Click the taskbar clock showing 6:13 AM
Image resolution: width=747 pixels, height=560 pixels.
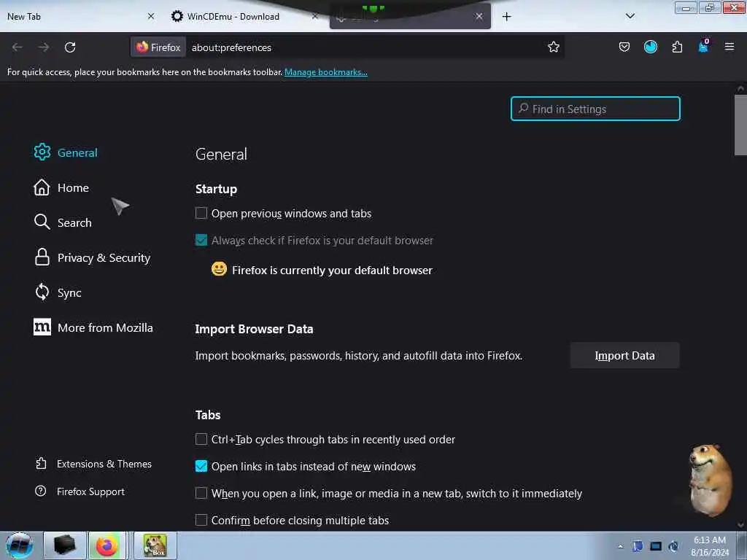[710, 545]
